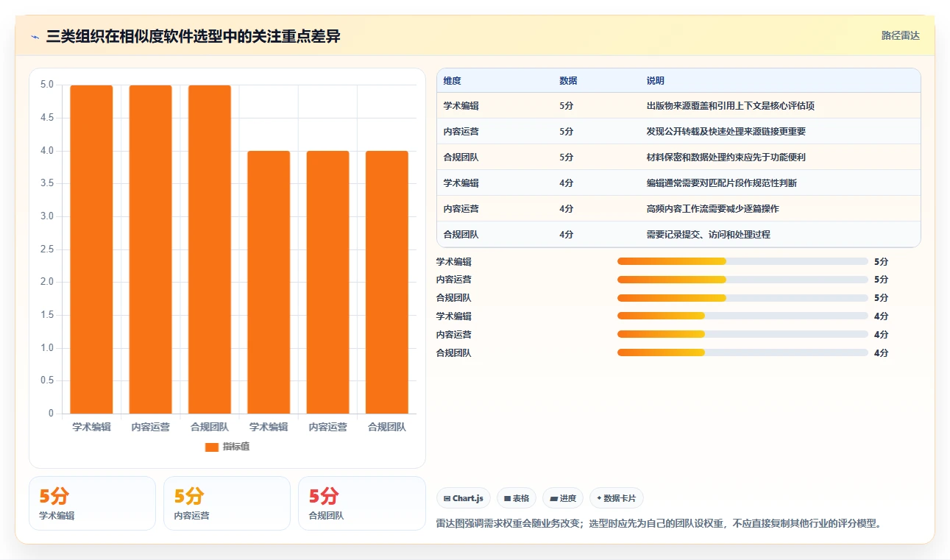Select the 进度 chip

563,498
